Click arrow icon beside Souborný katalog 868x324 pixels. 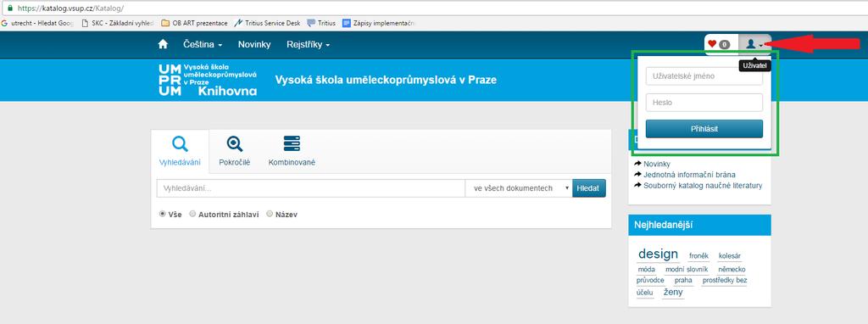click(637, 186)
